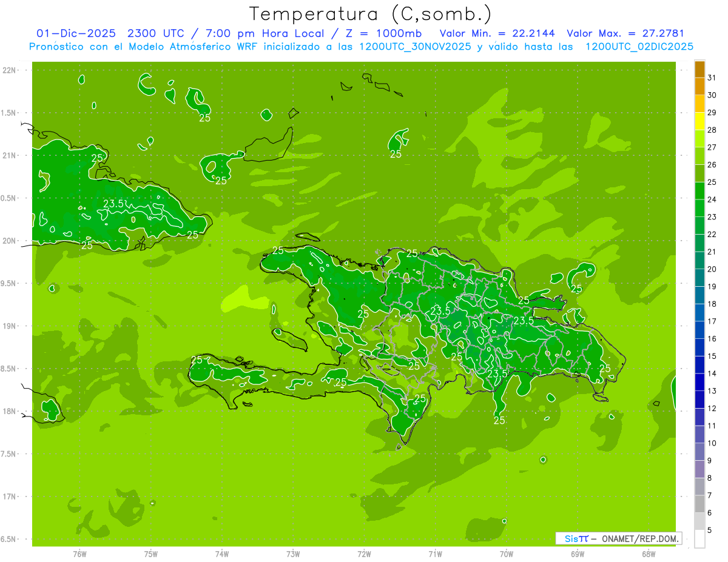
Task: Click the yellow swatch between 28 and 29
Action: pos(699,121)
